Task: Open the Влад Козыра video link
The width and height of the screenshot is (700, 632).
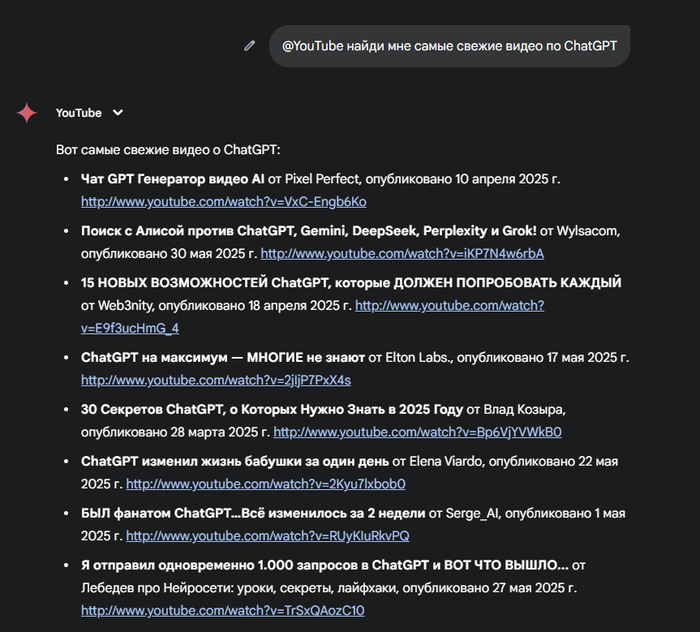Action: pyautogui.click(x=417, y=432)
